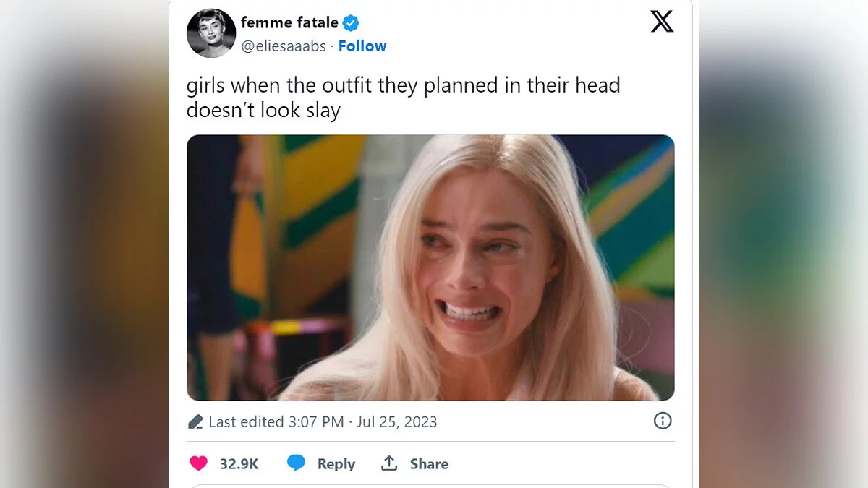Click the blue reply bubble icon
This screenshot has height=488, width=868.
pos(296,463)
